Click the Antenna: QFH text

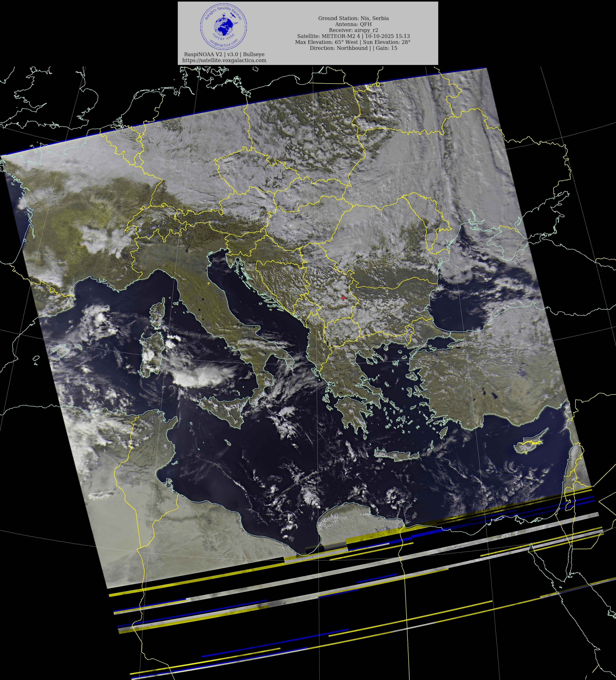[x=353, y=24]
